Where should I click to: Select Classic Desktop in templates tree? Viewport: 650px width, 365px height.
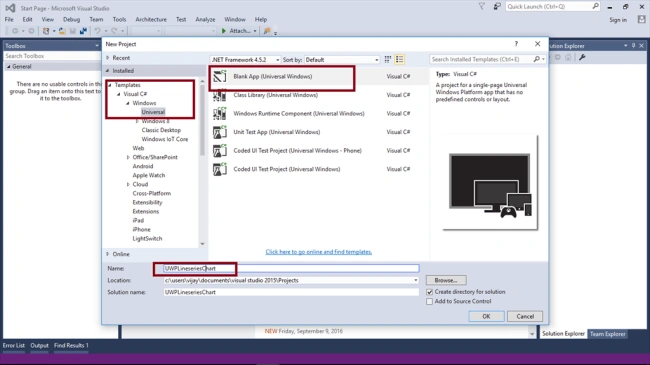[x=161, y=130]
